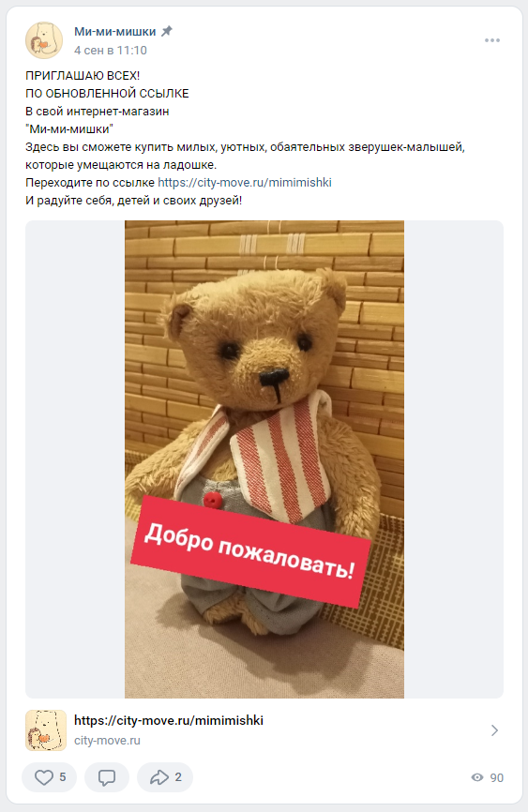Click the ПРИГЛАШАЮ ВСЕХ! heading text
The height and width of the screenshot is (812, 528).
(x=83, y=76)
